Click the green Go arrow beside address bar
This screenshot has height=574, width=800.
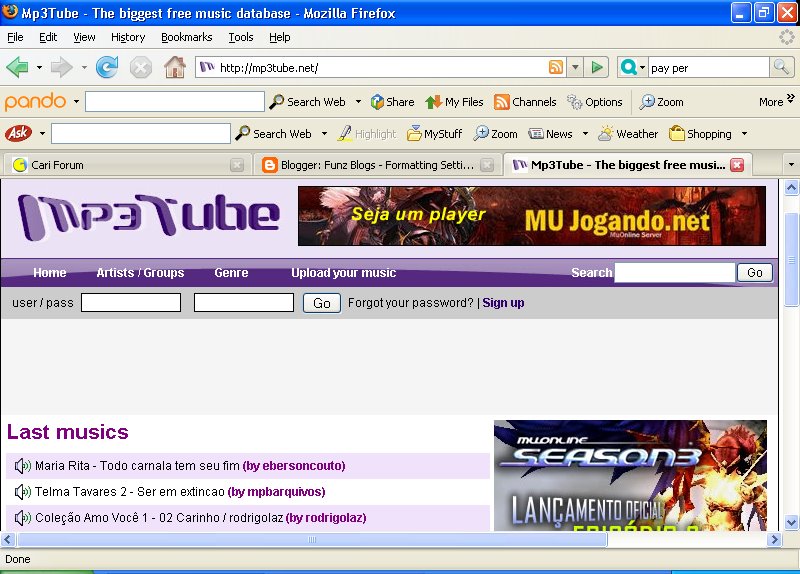[x=596, y=67]
